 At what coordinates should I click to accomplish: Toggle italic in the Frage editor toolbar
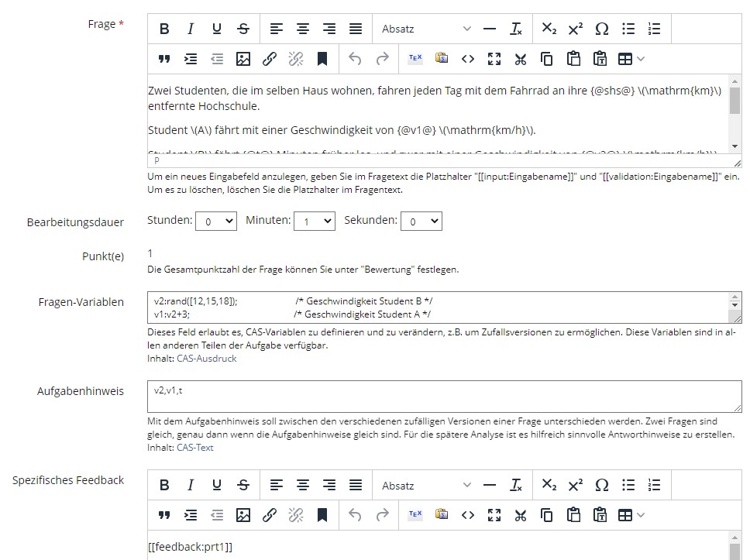pos(191,29)
